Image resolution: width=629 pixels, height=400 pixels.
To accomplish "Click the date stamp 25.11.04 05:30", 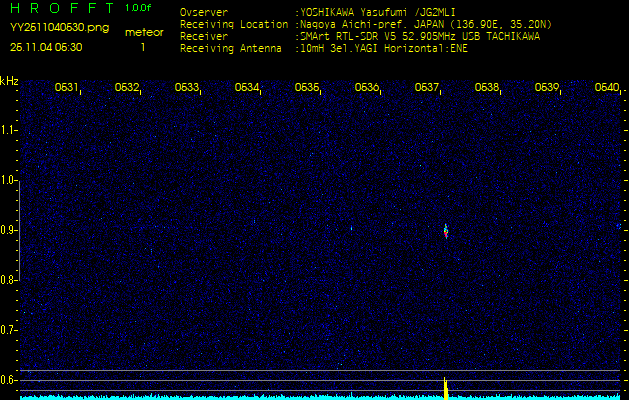I will point(46,47).
